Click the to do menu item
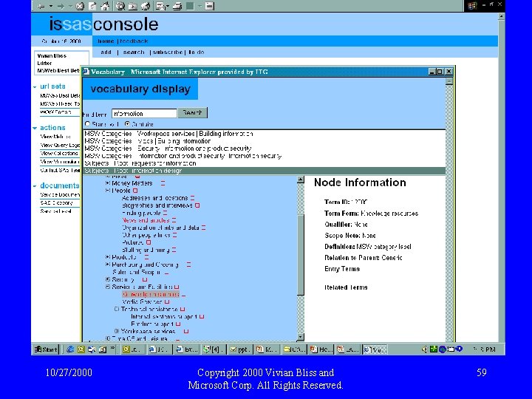 pos(197,52)
